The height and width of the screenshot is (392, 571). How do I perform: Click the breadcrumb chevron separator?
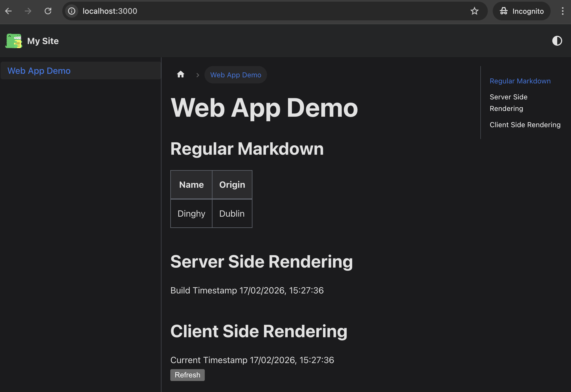click(198, 75)
